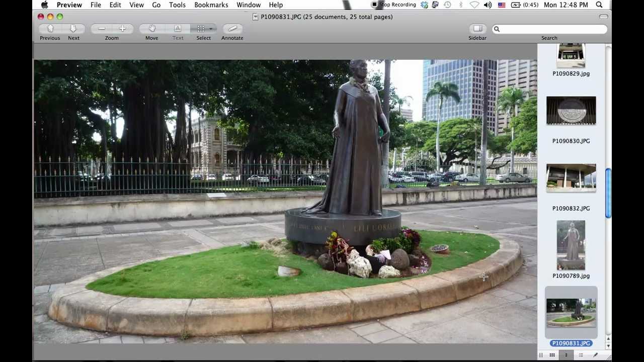Click the P1090832.jpg file name label

(571, 209)
